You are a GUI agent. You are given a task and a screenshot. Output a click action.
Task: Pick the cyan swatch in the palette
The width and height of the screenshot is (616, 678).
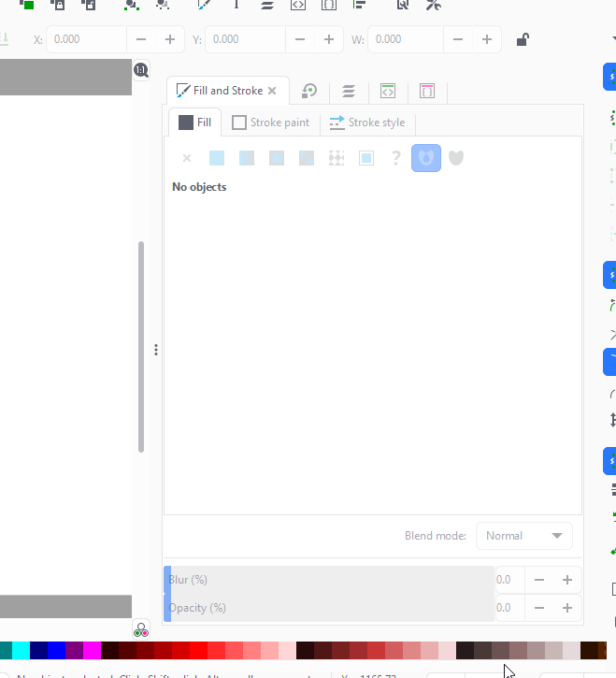pos(21,650)
